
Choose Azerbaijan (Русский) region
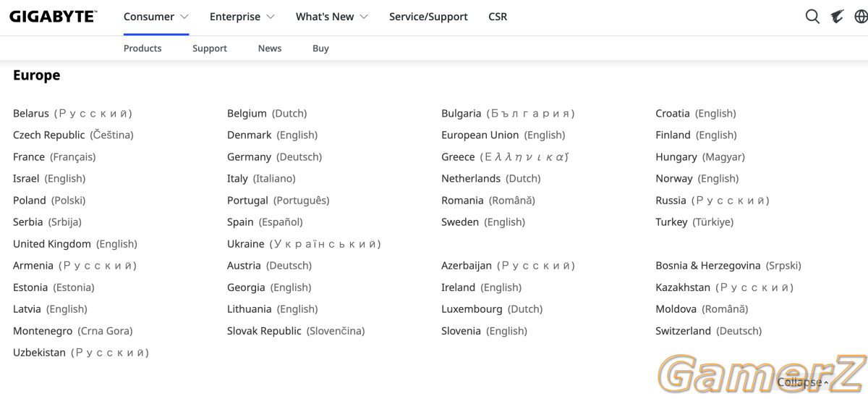click(x=509, y=266)
